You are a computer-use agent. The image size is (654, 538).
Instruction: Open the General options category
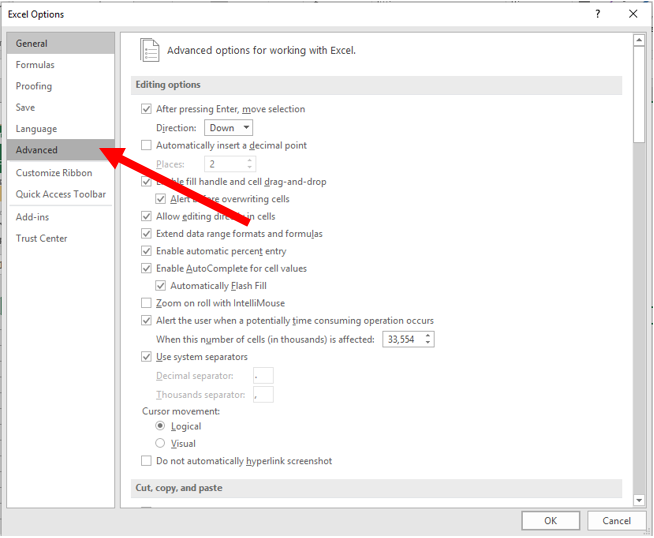[60, 43]
